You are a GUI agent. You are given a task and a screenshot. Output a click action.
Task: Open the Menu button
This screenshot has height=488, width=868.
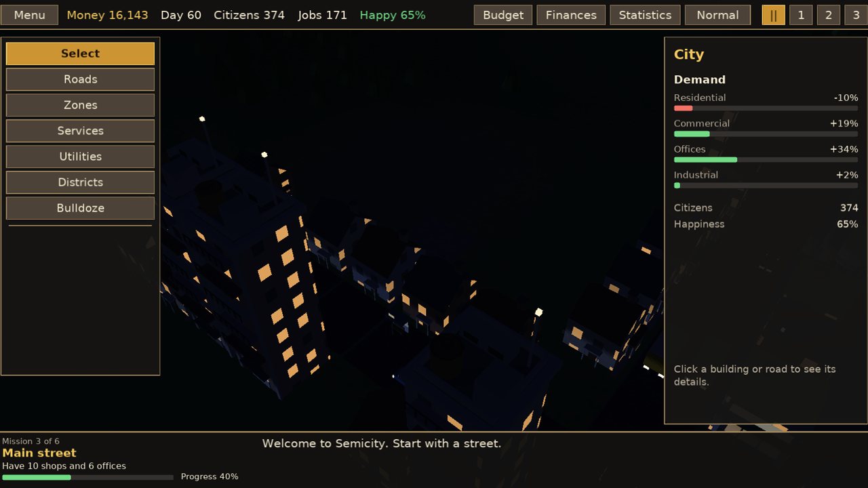click(x=29, y=15)
